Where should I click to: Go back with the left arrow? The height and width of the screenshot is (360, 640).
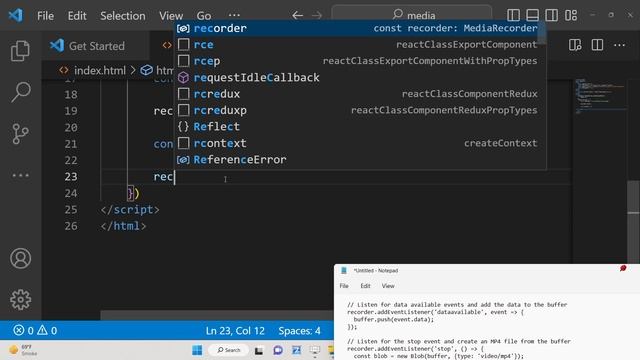(298, 16)
